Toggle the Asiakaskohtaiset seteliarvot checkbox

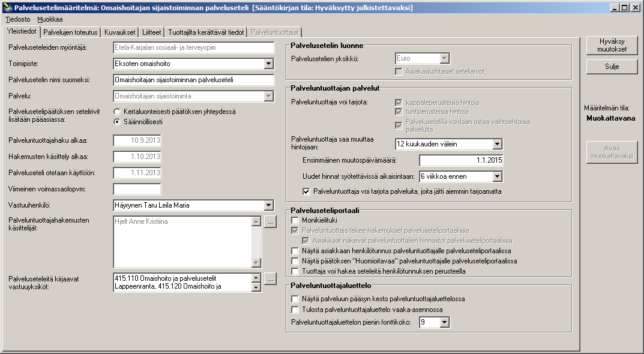click(x=399, y=71)
